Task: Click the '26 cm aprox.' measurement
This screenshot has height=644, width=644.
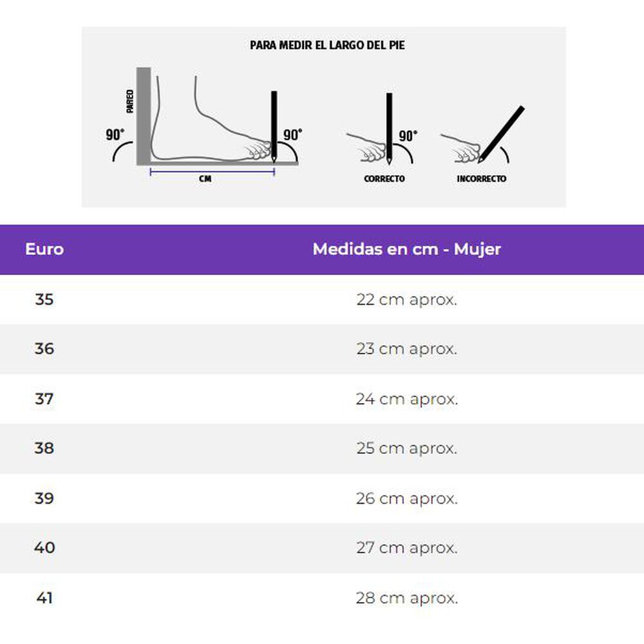Action: click(x=406, y=498)
